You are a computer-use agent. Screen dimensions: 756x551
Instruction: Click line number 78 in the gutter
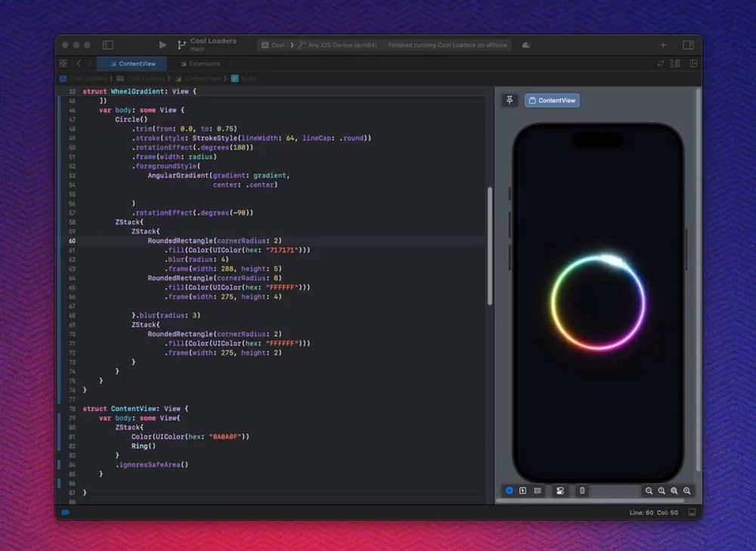click(72, 408)
